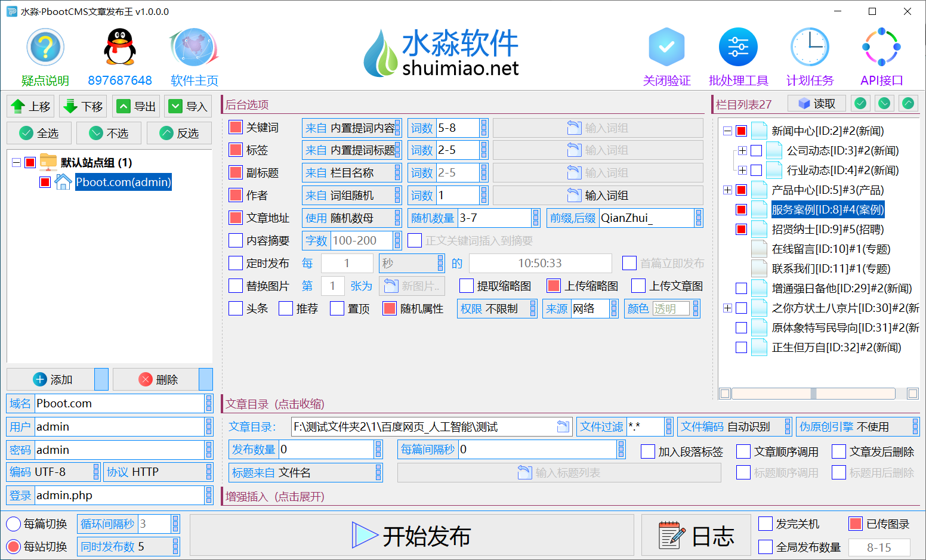The width and height of the screenshot is (926, 560).
Task: Enable the 内容摘要 checkbox
Action: coord(236,240)
